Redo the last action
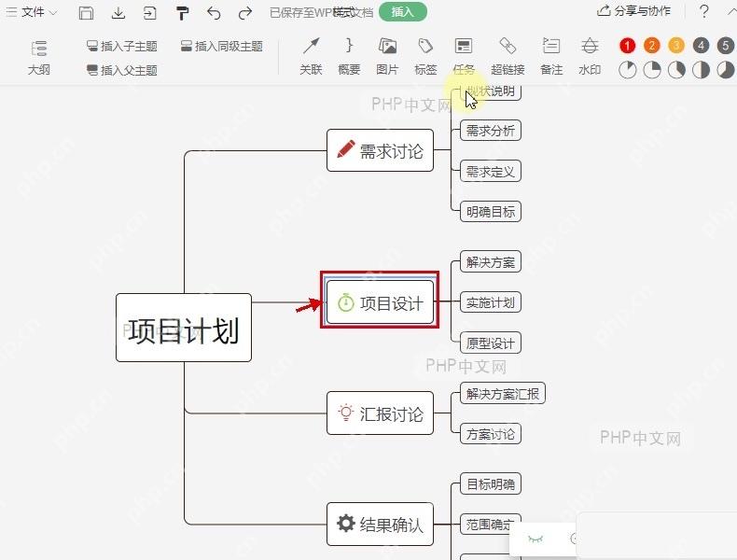 244,13
